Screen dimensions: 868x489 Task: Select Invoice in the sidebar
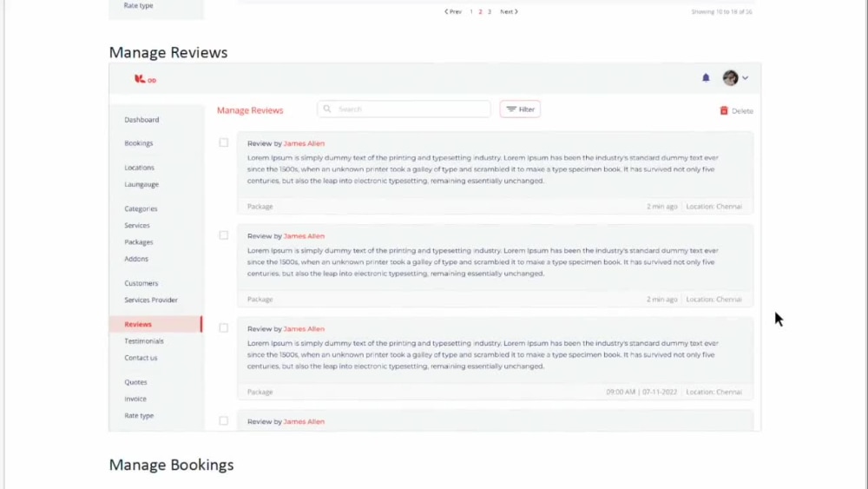pos(135,399)
